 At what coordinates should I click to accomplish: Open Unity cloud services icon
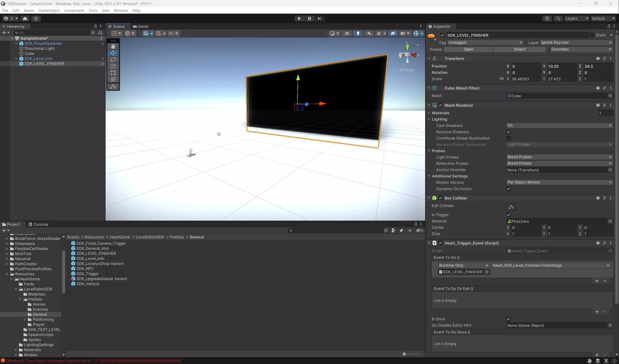25,18
